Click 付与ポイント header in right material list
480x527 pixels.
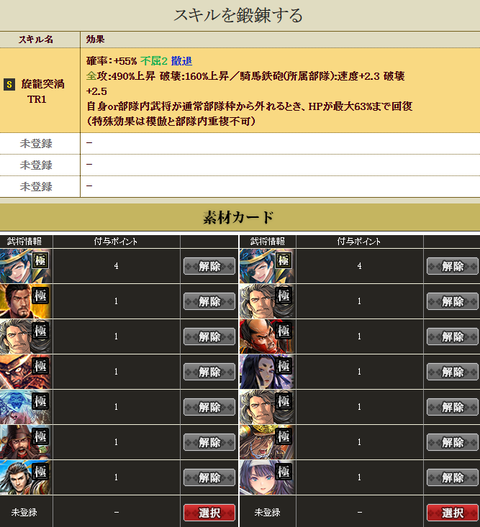point(359,241)
